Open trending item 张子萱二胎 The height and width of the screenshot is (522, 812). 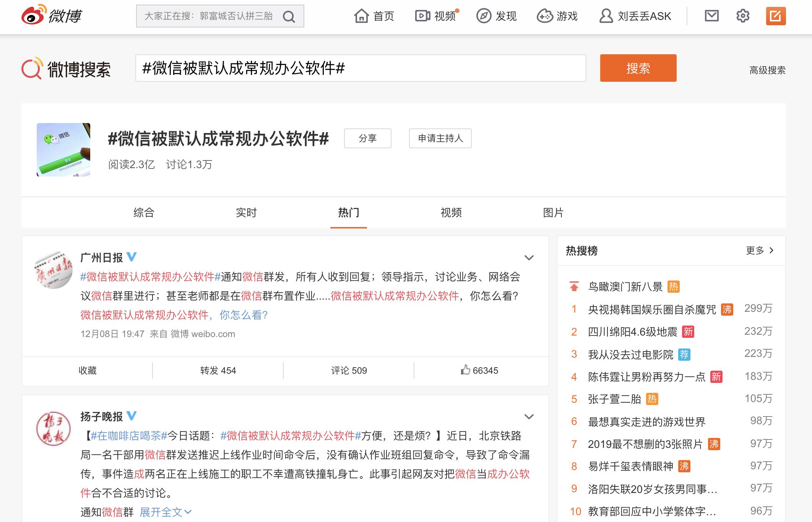[615, 399]
